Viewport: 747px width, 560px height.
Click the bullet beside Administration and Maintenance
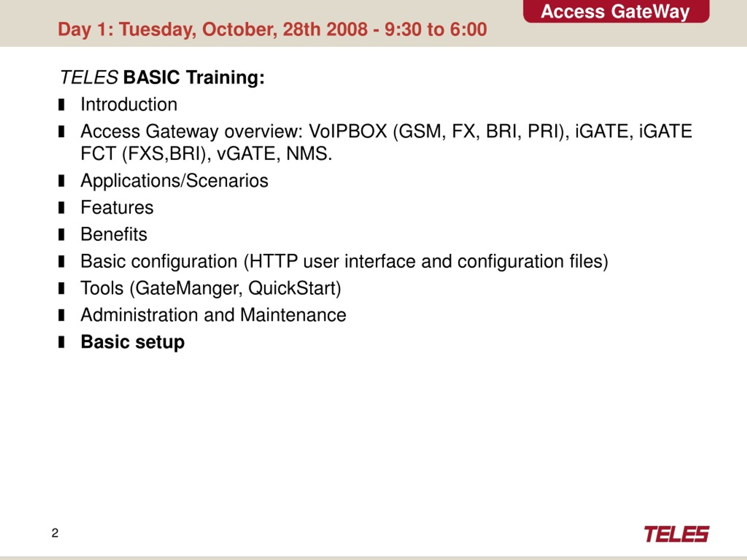(61, 315)
